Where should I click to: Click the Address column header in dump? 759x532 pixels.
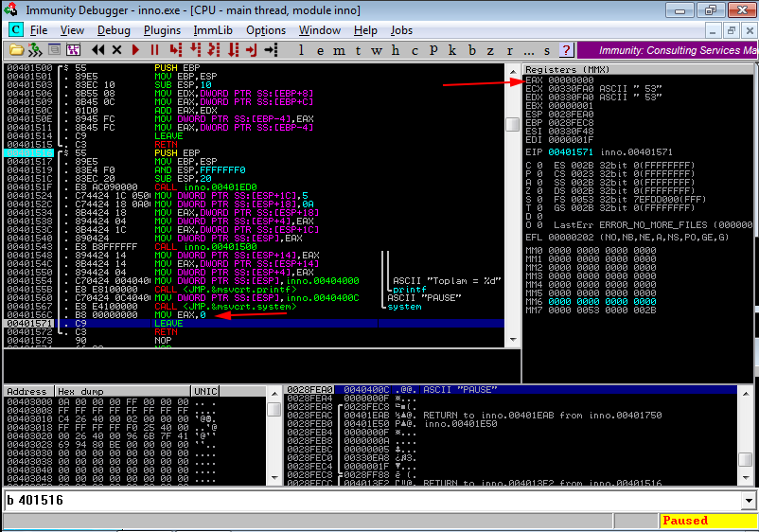coord(29,391)
